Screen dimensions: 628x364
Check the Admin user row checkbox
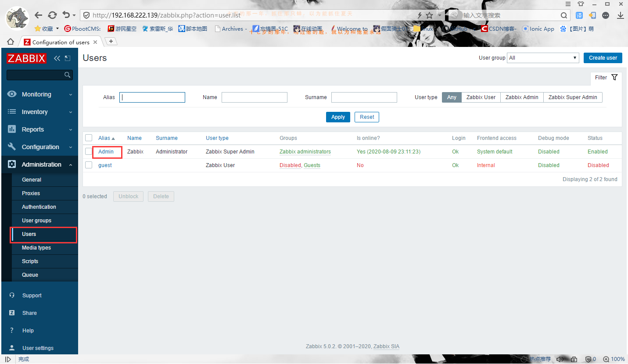point(89,151)
